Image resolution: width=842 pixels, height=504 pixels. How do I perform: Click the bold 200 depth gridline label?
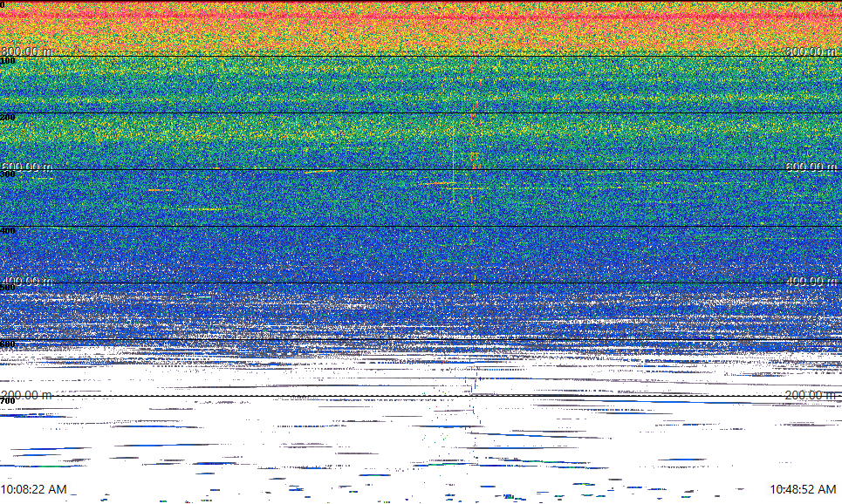point(8,118)
